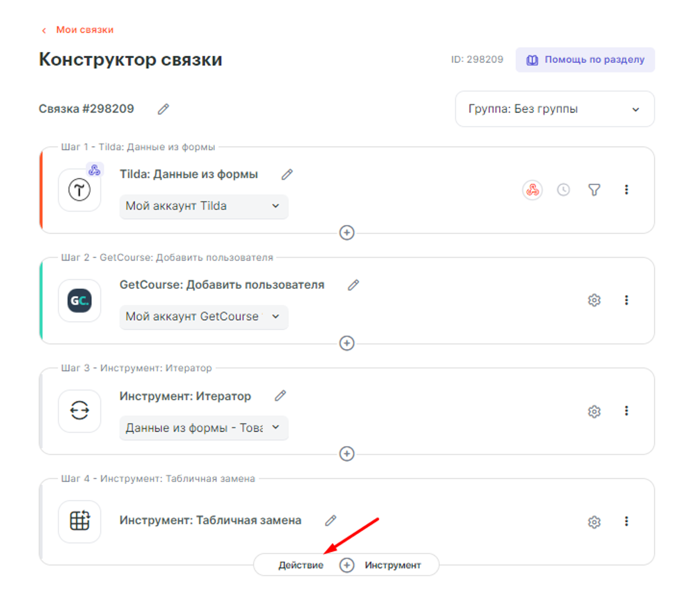Viewport: 700px width, 592px height.
Task: Go back to Мои связки
Action: click(79, 30)
